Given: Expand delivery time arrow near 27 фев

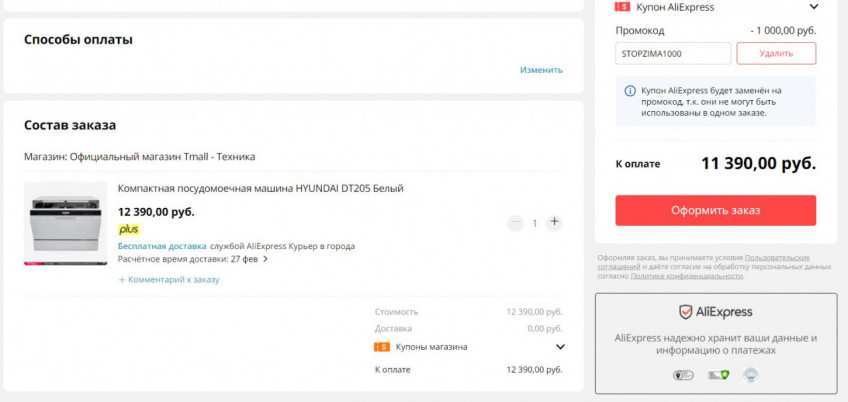Looking at the screenshot, I should pos(265,259).
